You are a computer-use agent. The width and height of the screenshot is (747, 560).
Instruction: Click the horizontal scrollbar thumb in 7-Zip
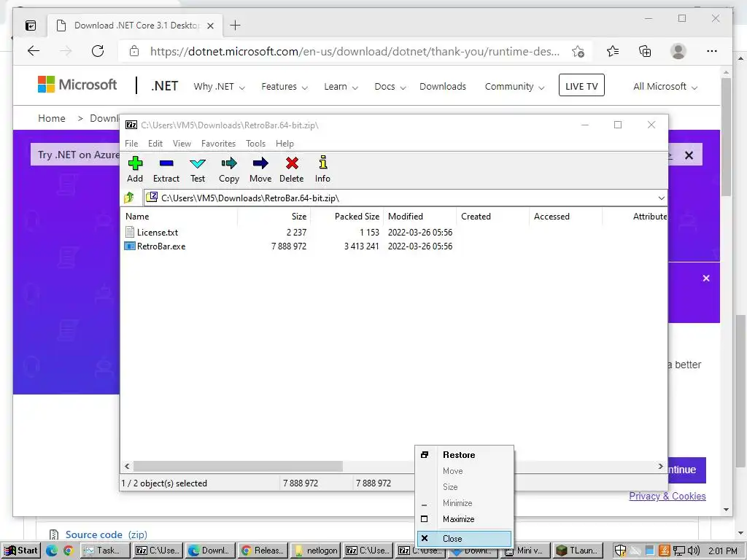(x=238, y=466)
